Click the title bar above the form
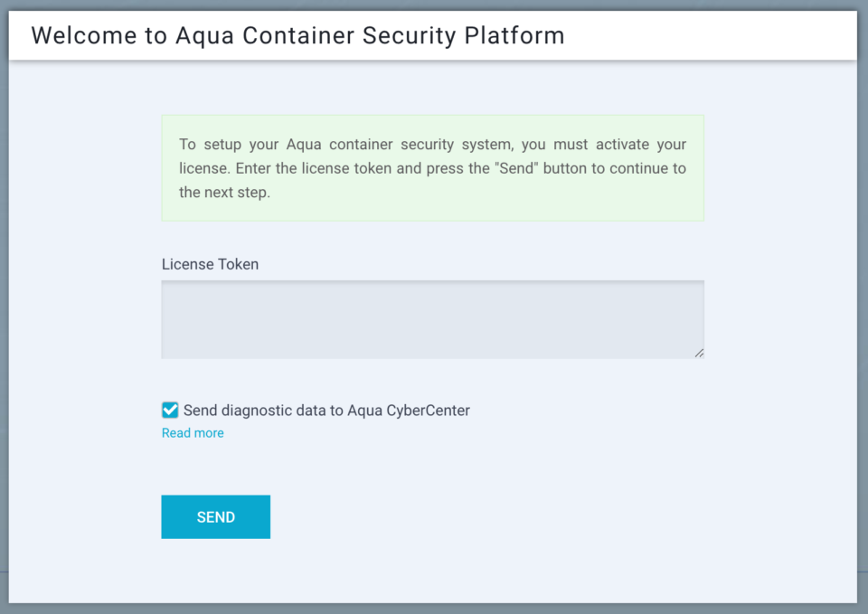868x614 pixels. [432, 35]
